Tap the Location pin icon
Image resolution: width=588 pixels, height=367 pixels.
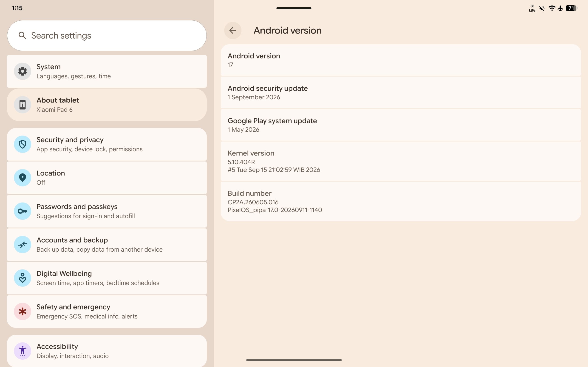22,178
